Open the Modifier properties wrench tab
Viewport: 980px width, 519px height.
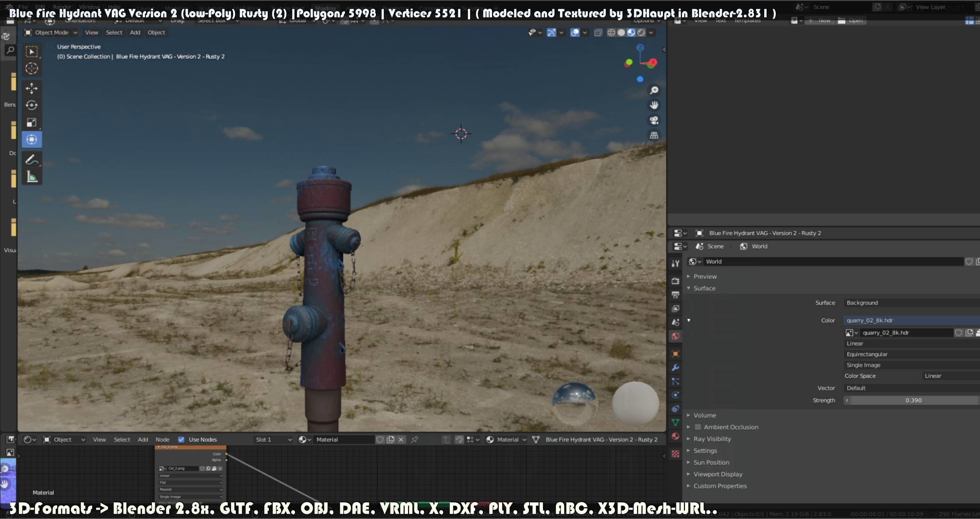(x=675, y=367)
